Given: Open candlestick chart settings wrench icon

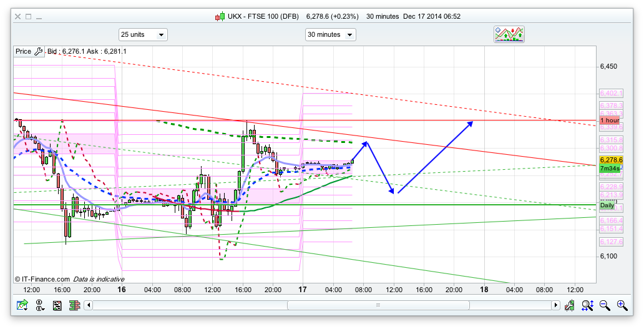Looking at the screenshot, I should coord(570,305).
